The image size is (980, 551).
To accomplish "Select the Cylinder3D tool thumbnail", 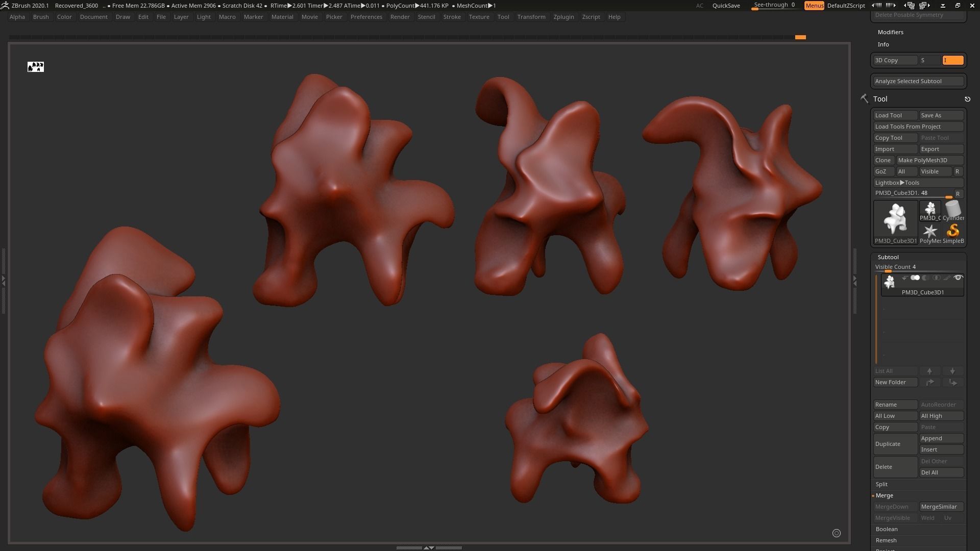I will [x=953, y=210].
